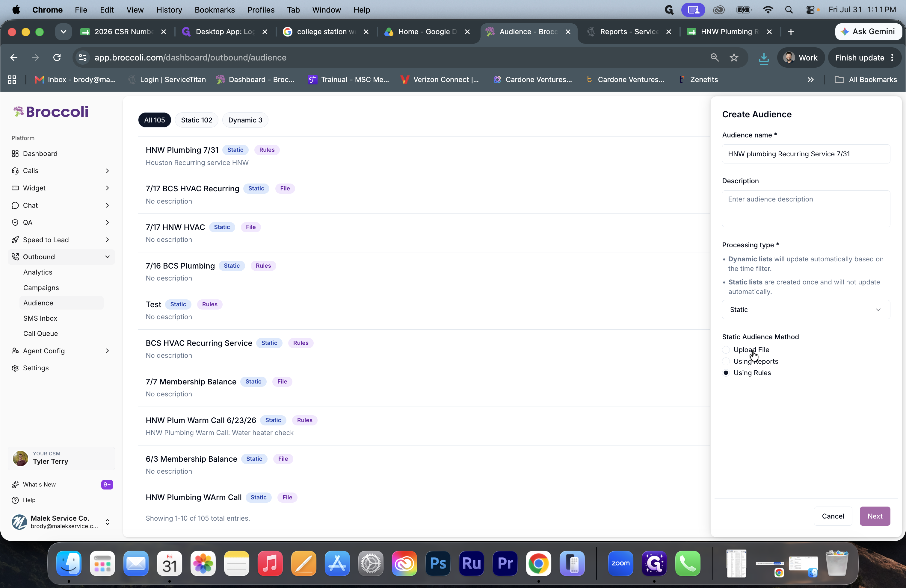Expand the QA menu chevron
The width and height of the screenshot is (906, 588).
coord(107,222)
